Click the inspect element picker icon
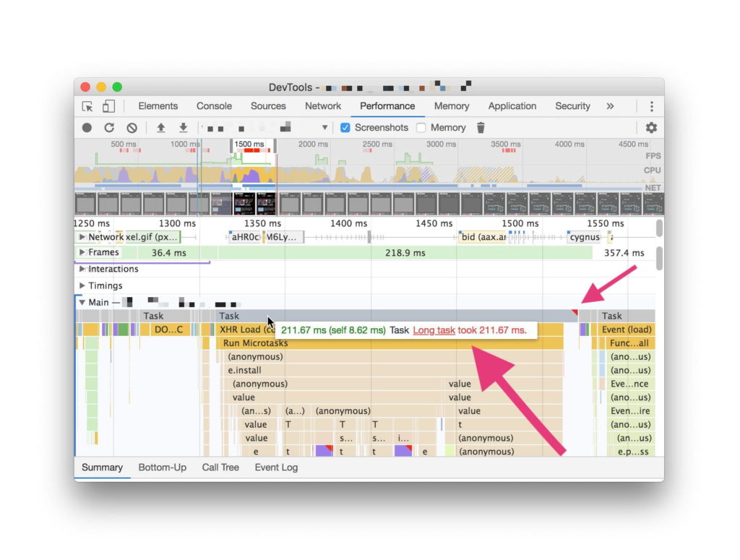This screenshot has height=560, width=740. tap(87, 106)
